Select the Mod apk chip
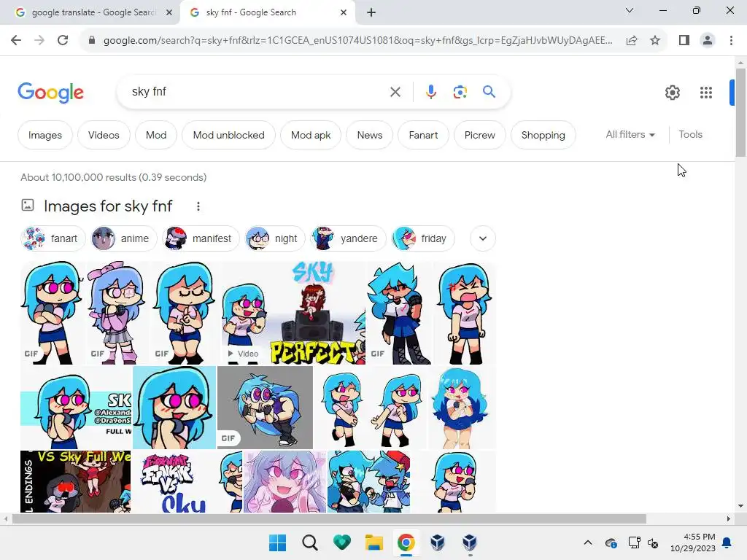This screenshot has width=747, height=560. 311,135
